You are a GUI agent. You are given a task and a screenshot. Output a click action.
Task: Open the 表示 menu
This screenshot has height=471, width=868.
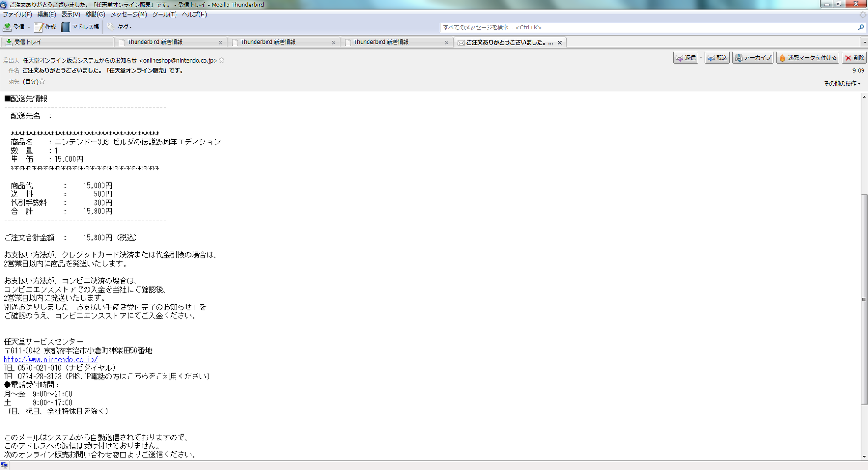[x=71, y=14]
